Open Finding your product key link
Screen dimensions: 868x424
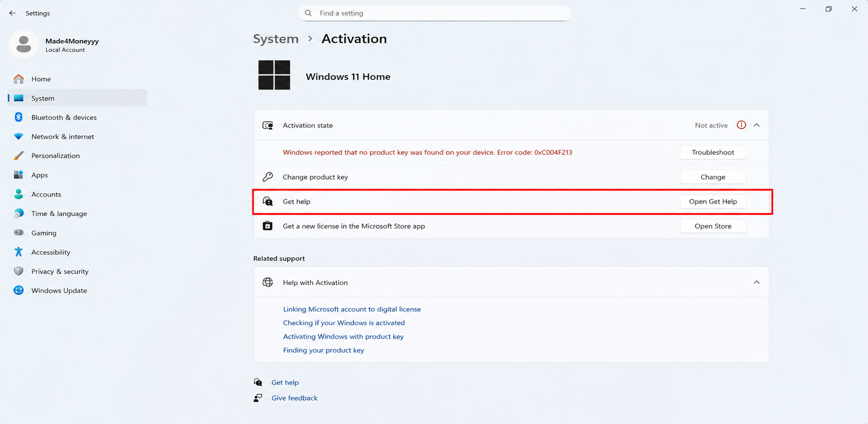tap(323, 350)
